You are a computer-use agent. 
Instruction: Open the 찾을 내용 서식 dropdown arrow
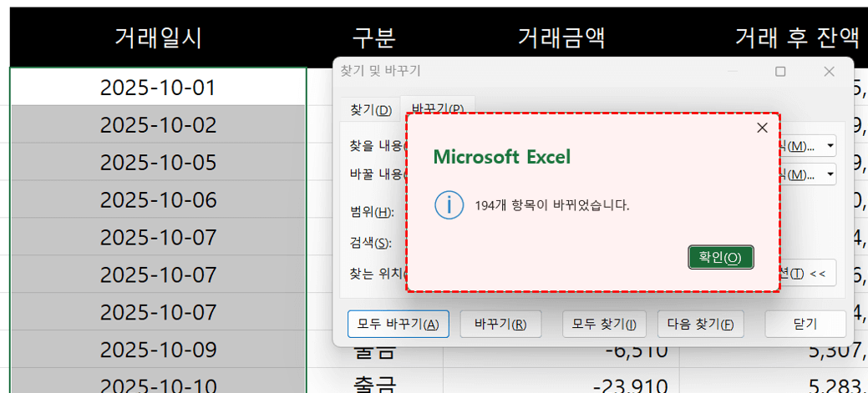pyautogui.click(x=830, y=146)
